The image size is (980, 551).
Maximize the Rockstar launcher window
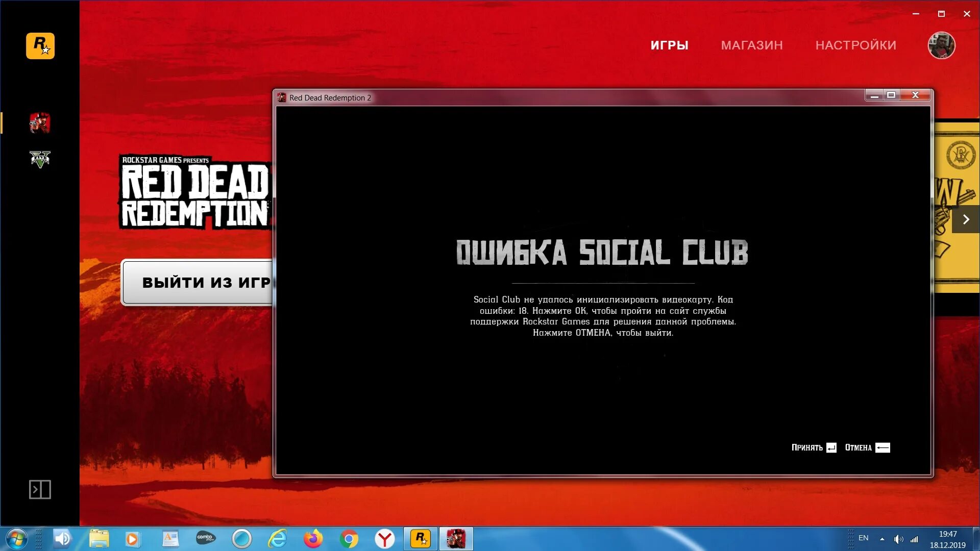click(x=941, y=14)
